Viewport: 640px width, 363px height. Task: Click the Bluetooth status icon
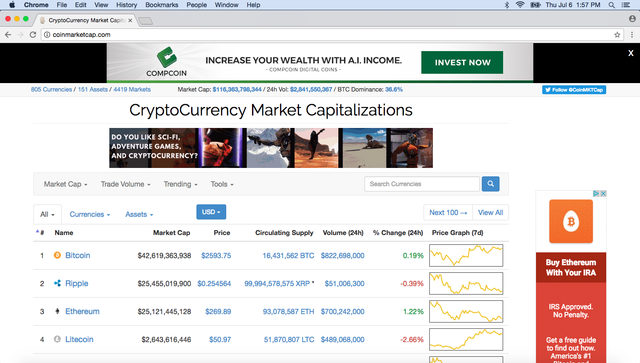[507, 5]
